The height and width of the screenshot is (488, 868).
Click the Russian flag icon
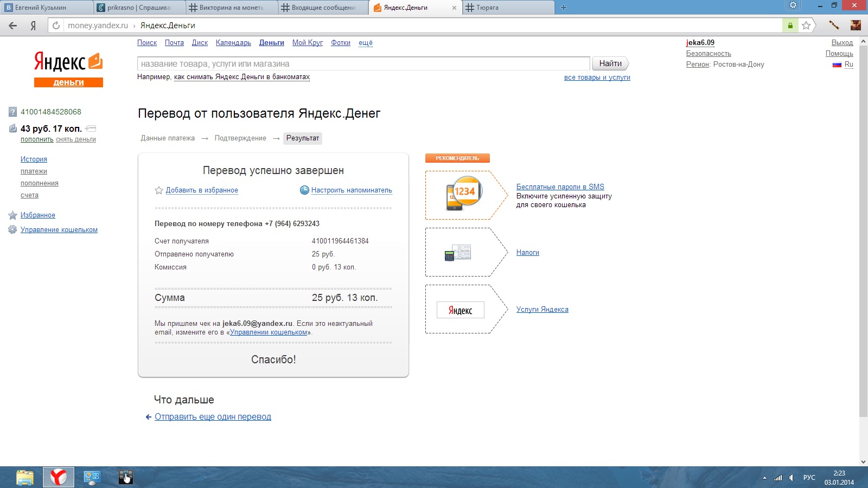(x=837, y=65)
